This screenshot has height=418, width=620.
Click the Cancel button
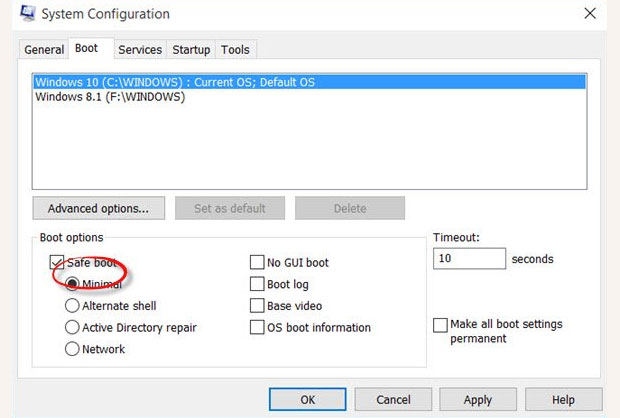(x=393, y=399)
